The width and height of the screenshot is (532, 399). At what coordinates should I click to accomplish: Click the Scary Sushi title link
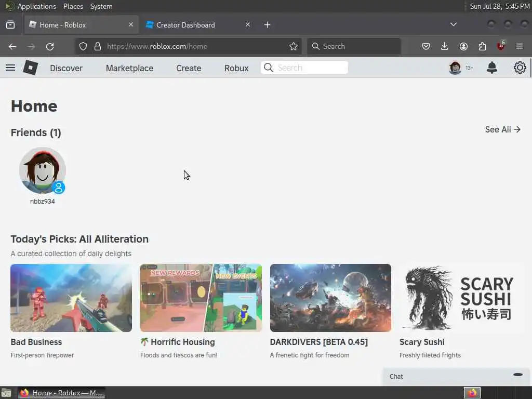pyautogui.click(x=422, y=342)
